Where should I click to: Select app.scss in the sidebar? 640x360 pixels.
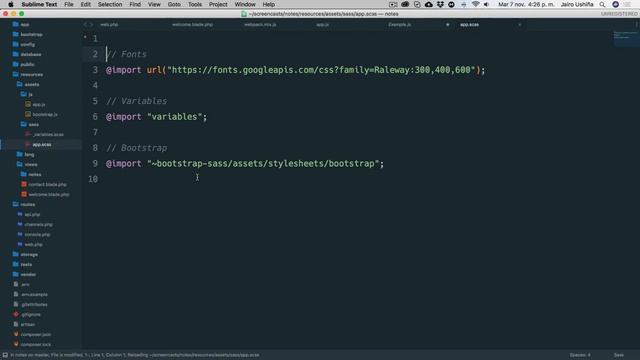tap(42, 144)
